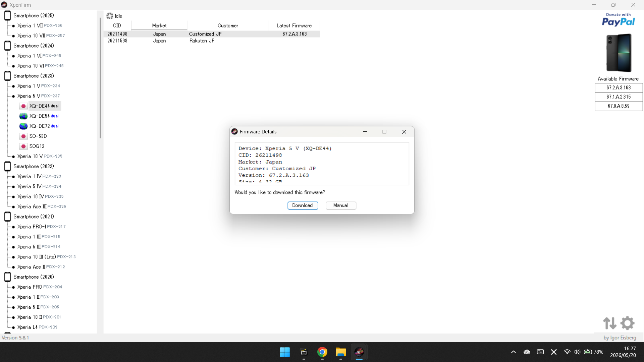Select Xperia 1 VI PDX-245
The height and width of the screenshot is (362, 644).
point(39,56)
